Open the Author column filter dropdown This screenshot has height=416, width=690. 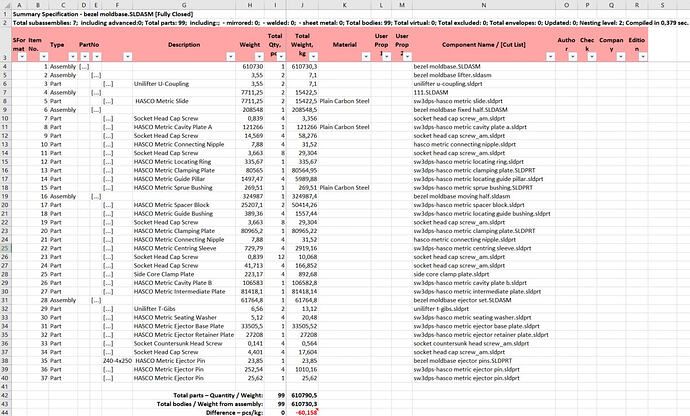click(x=573, y=57)
